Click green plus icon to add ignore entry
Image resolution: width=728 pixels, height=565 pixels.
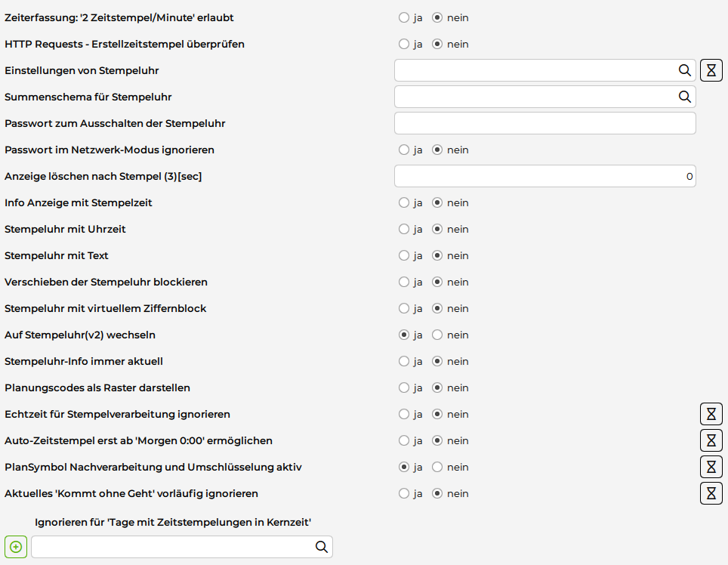tap(16, 547)
